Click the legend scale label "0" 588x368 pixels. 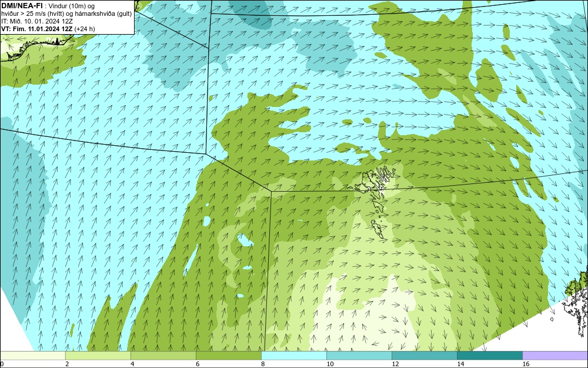pyautogui.click(x=2, y=364)
